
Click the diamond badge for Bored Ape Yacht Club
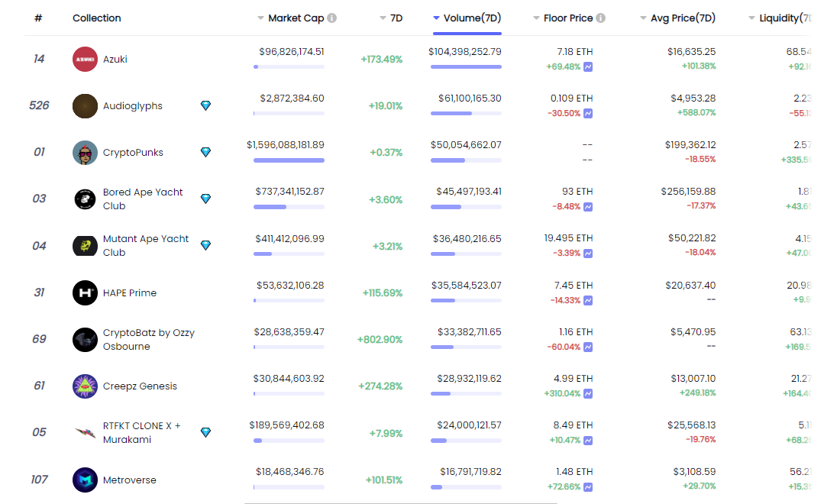(x=206, y=199)
